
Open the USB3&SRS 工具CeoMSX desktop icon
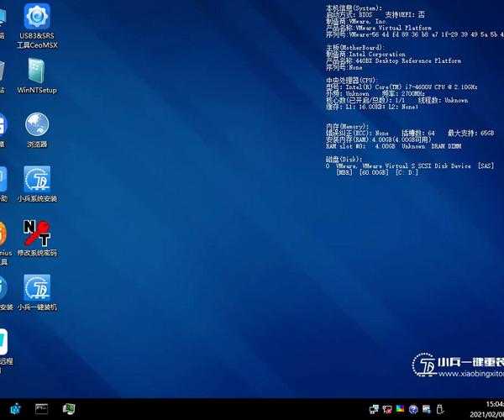tap(37, 17)
